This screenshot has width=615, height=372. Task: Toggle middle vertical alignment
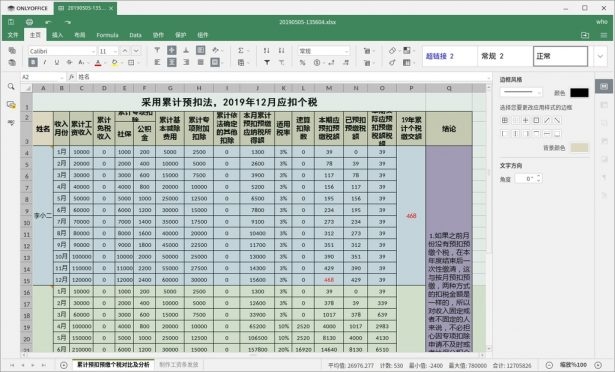(172, 50)
